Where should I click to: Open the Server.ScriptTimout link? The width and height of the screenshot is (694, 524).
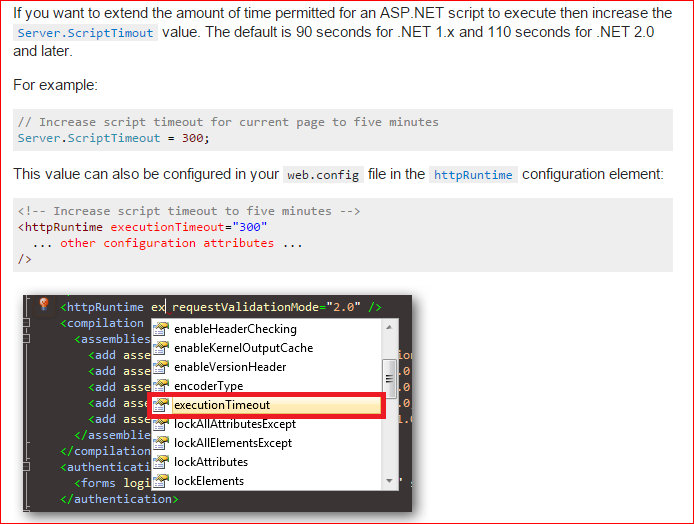pyautogui.click(x=85, y=33)
